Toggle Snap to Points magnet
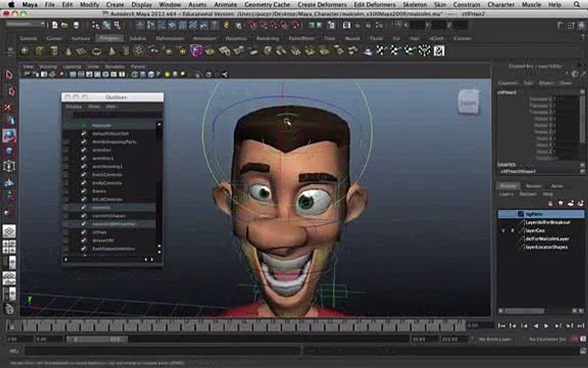 pos(274,25)
